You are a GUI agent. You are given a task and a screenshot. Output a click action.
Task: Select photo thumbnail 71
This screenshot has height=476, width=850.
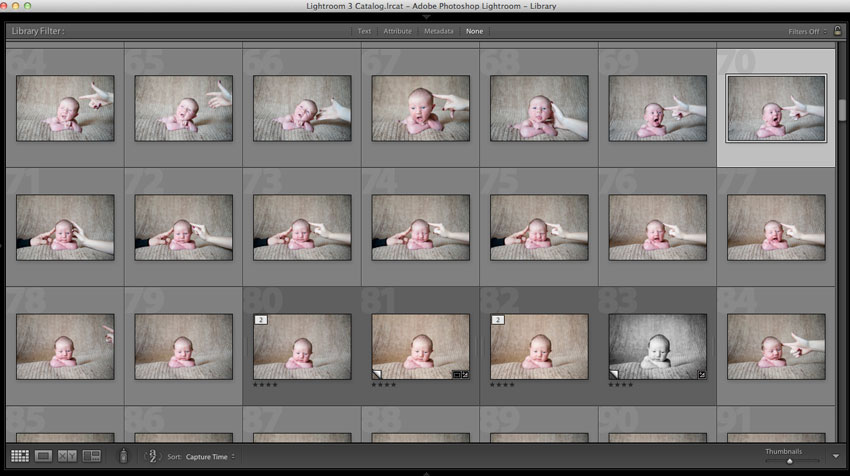coord(65,228)
